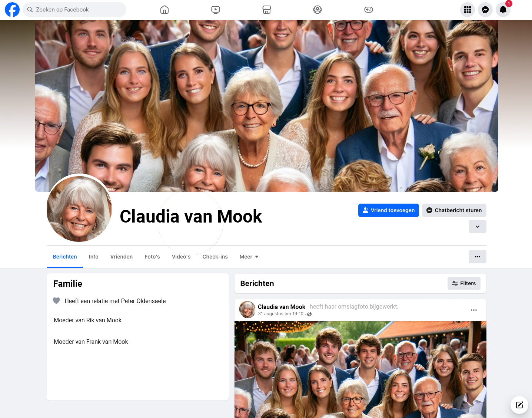The image size is (532, 418).
Task: Open the Filters button in Berichten
Action: (464, 283)
